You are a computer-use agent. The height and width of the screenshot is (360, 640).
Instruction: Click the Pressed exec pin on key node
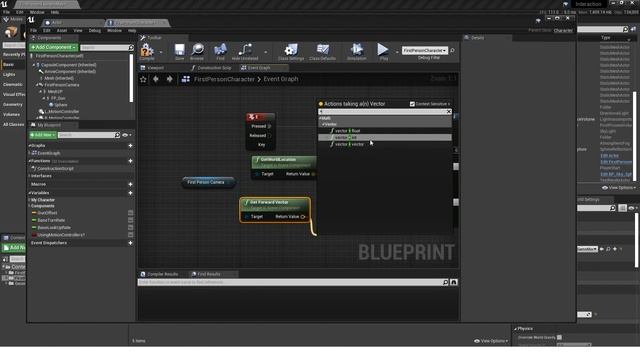pos(269,127)
